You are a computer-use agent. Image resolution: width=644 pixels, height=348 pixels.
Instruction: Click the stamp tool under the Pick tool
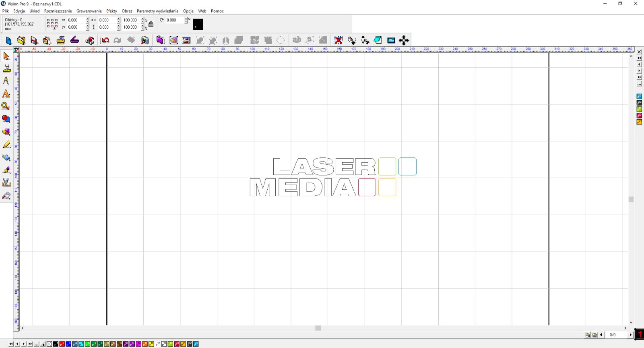point(6,68)
